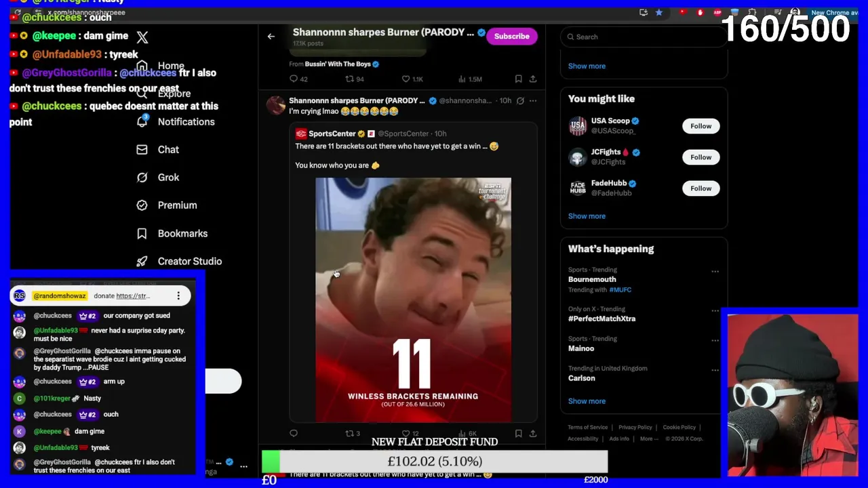Open the YouTube extension in the Chrome toolbar
Image resolution: width=868 pixels, height=488 pixels.
683,12
